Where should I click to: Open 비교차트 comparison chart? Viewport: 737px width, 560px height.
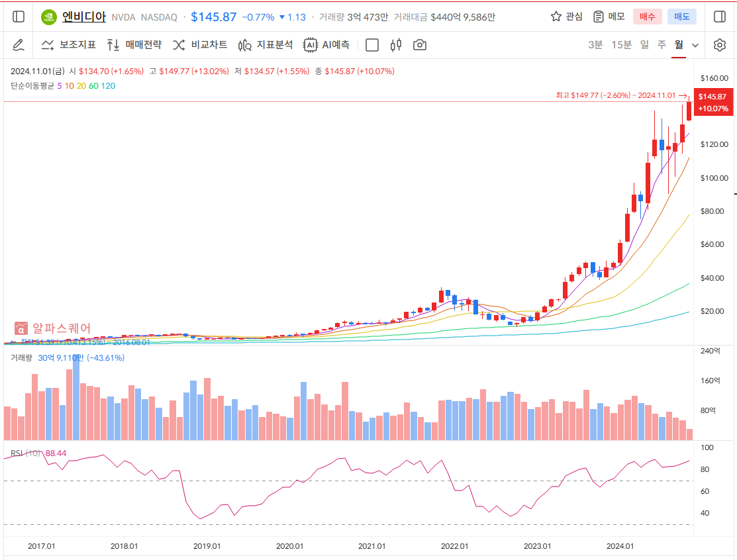(200, 45)
